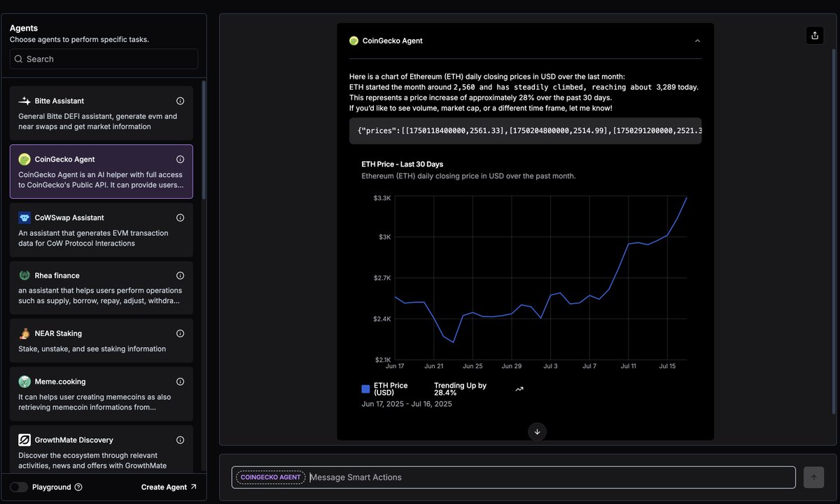Click the "Agents" sidebar heading

24,28
